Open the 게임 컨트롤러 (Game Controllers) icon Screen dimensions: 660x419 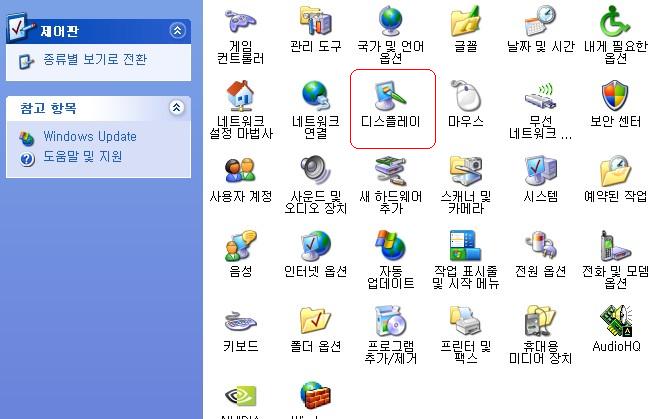point(240,21)
